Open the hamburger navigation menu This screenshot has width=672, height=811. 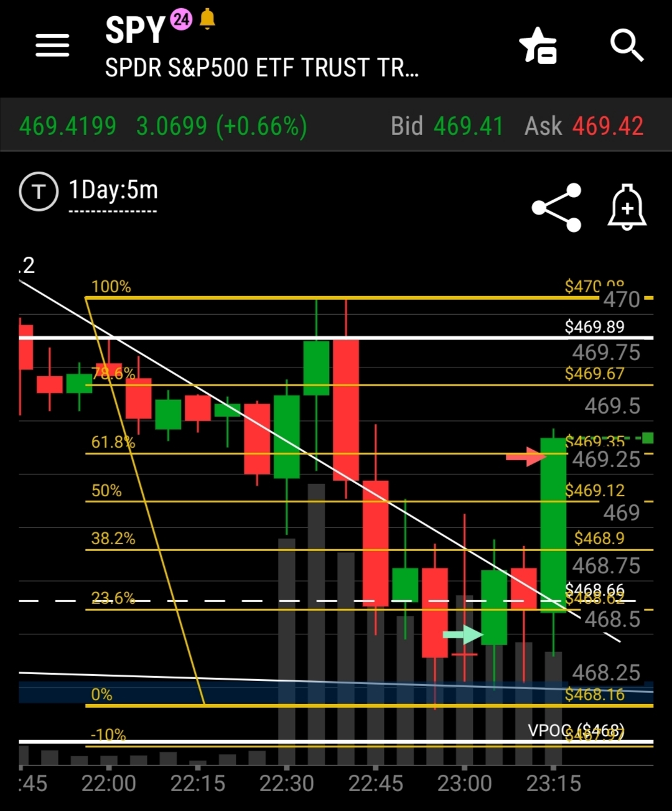(52, 45)
